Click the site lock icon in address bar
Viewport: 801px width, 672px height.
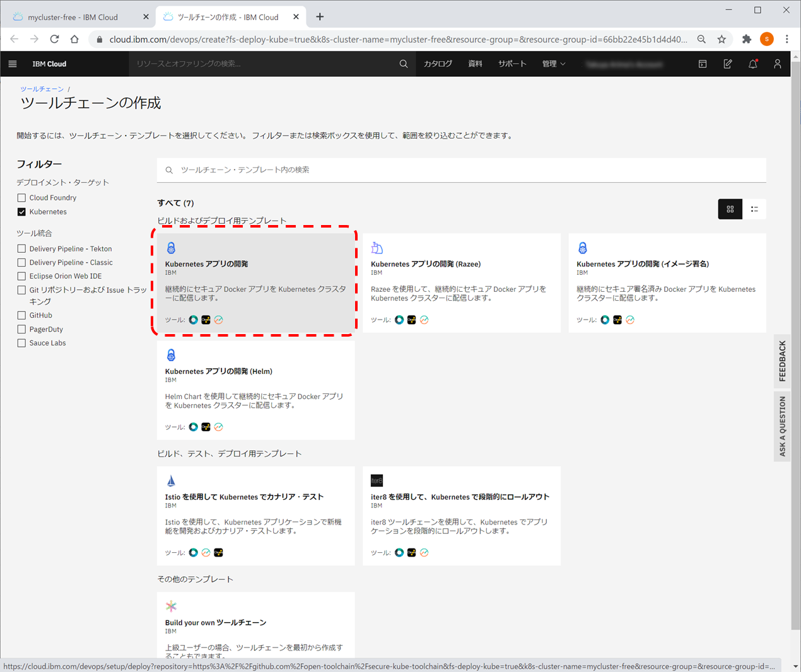(99, 40)
